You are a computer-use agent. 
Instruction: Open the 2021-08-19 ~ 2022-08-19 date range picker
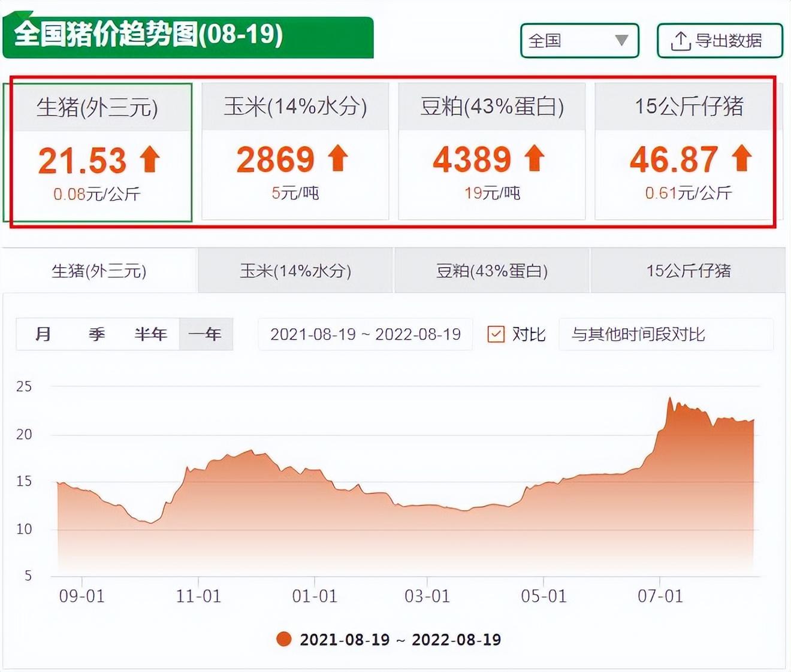click(365, 334)
